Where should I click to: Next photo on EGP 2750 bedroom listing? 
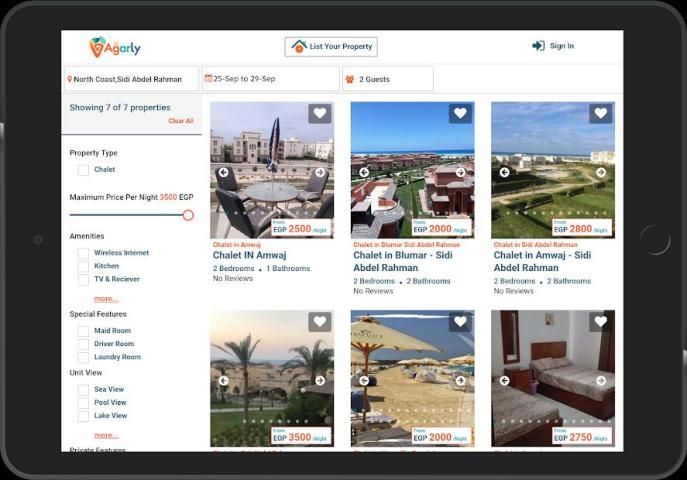pos(601,381)
